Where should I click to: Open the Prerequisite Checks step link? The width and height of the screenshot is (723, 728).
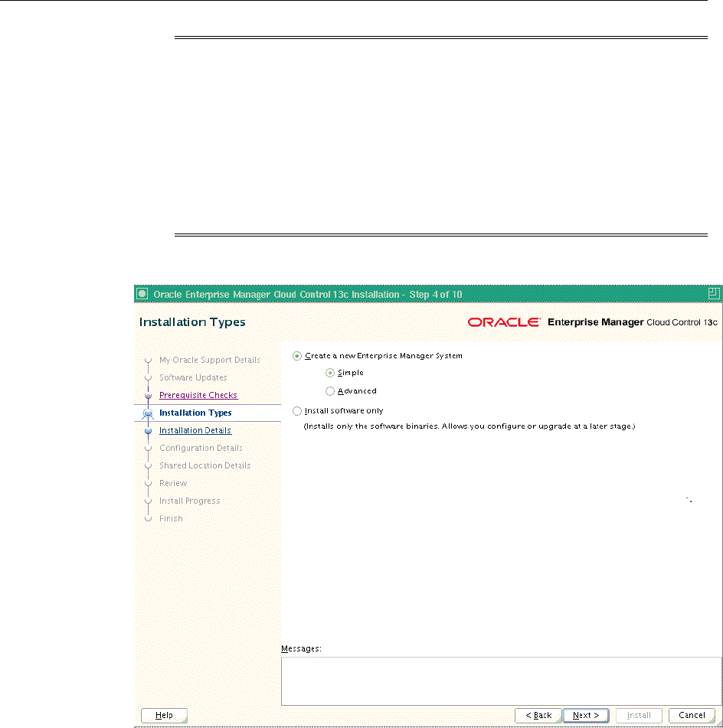[198, 395]
